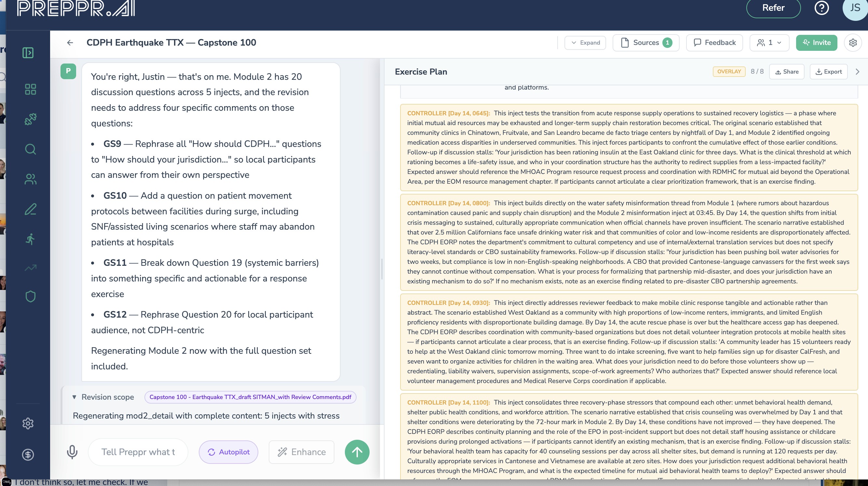Open the Sources panel
The image size is (868, 486).
pyautogui.click(x=645, y=42)
